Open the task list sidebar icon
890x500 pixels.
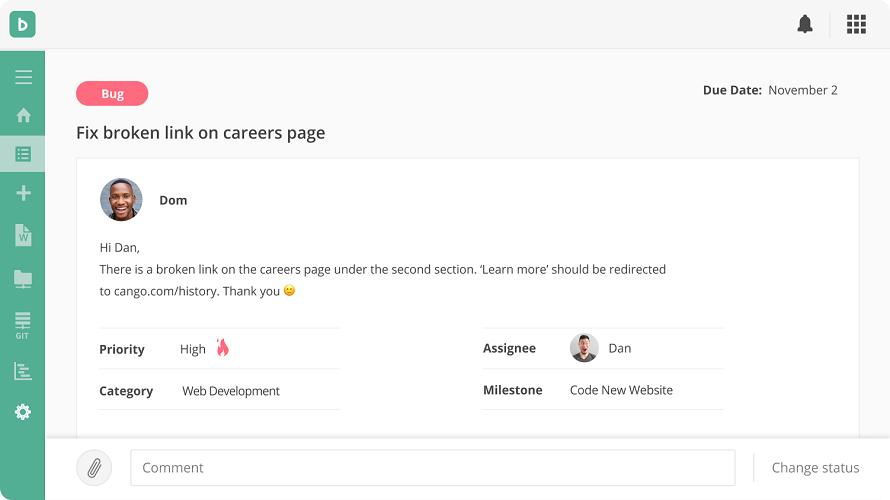pos(23,154)
